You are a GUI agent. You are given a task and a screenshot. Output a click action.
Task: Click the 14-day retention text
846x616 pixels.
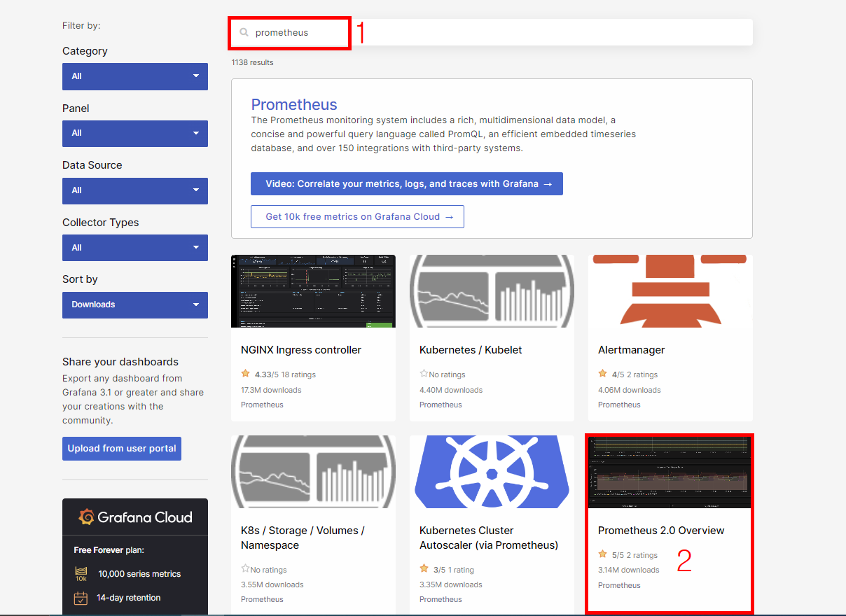[130, 598]
